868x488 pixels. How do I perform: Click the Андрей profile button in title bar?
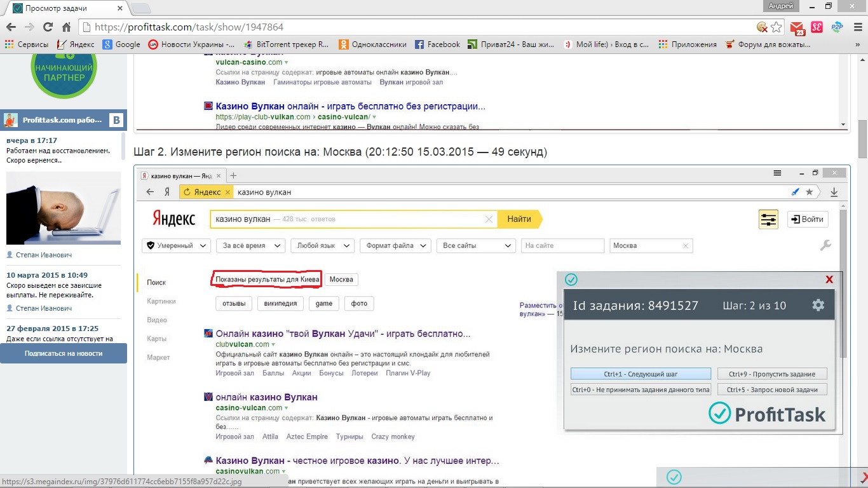pos(780,6)
